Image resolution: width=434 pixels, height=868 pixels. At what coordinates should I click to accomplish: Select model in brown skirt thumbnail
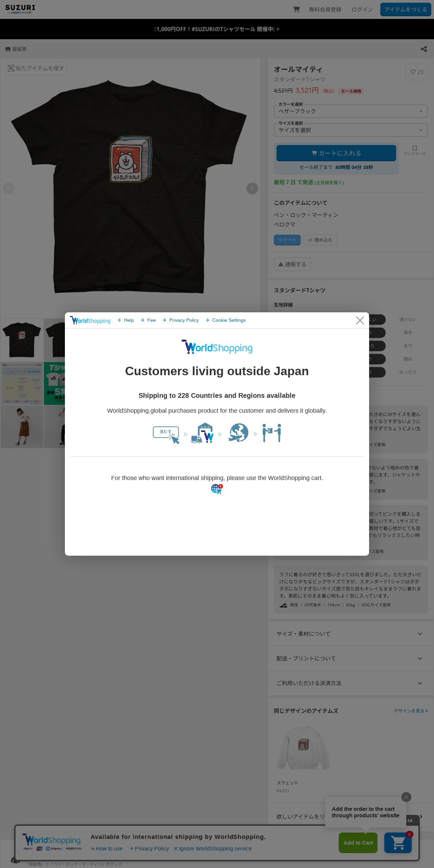[x=22, y=427]
